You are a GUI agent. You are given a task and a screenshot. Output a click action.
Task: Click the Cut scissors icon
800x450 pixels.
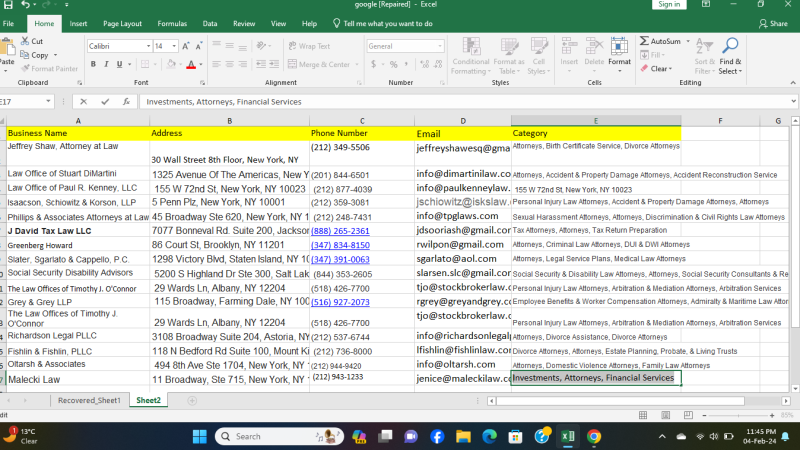pyautogui.click(x=25, y=41)
